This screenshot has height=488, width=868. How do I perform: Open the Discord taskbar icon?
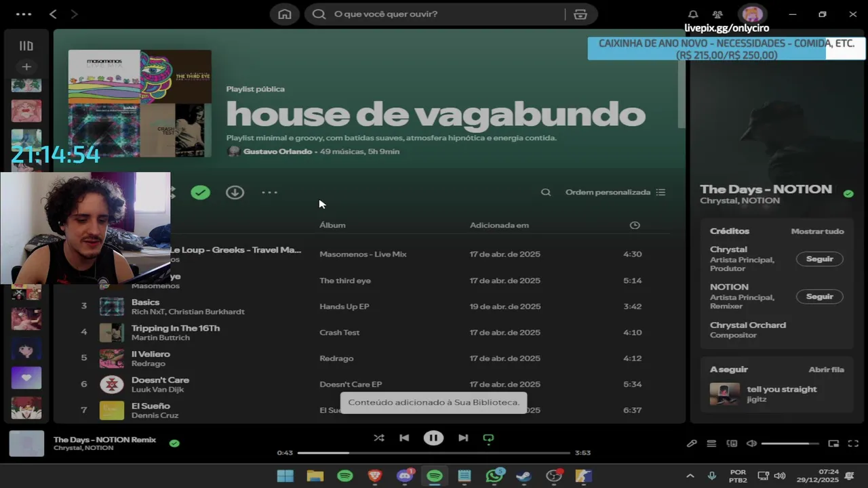406,476
